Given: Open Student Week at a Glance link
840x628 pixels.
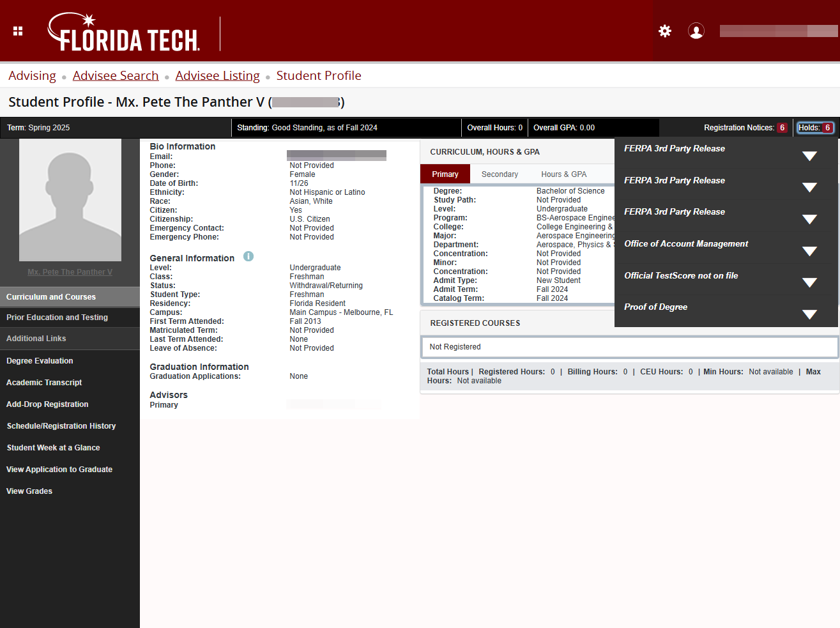Looking at the screenshot, I should tap(53, 448).
